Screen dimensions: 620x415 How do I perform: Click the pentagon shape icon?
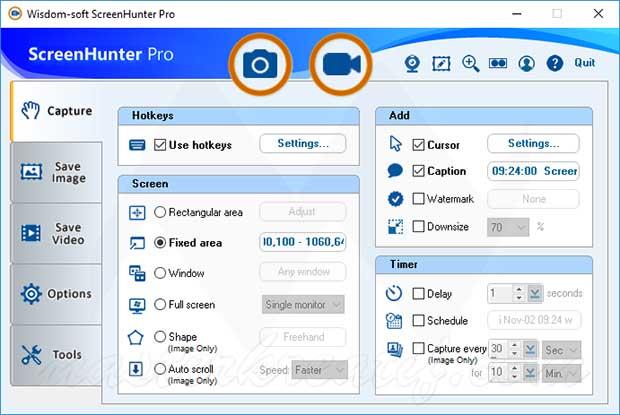click(x=136, y=338)
